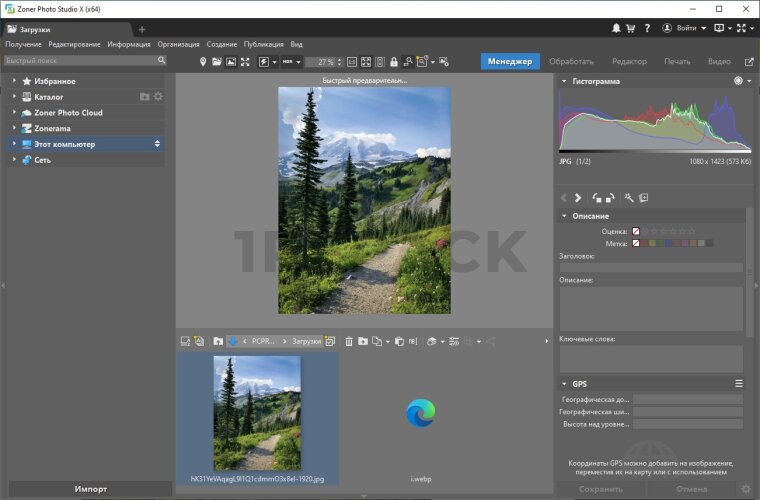Clear the color label with the crossed box

pyautogui.click(x=635, y=243)
